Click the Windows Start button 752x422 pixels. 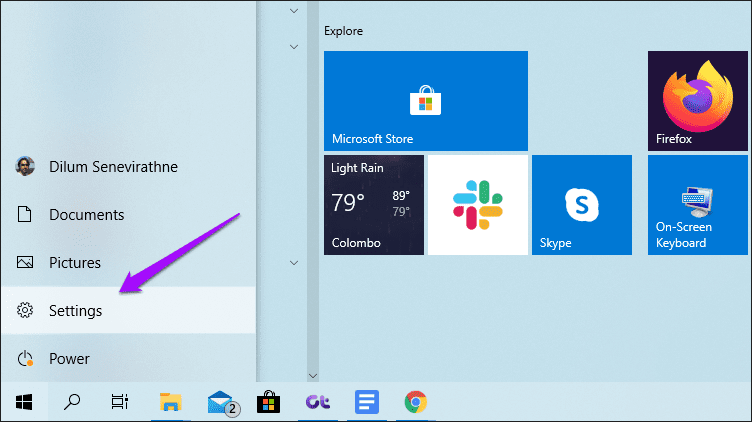[x=24, y=402]
